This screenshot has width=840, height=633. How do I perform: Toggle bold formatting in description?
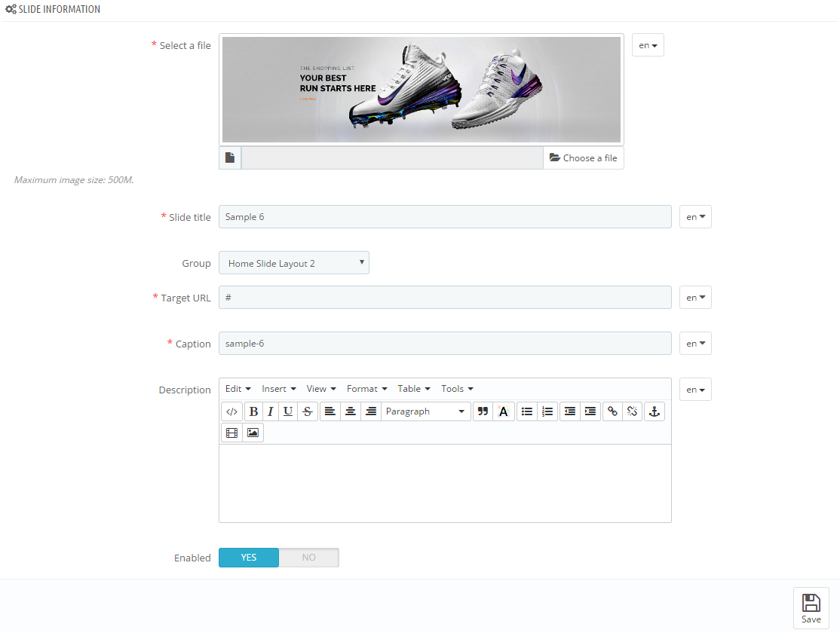(x=253, y=411)
